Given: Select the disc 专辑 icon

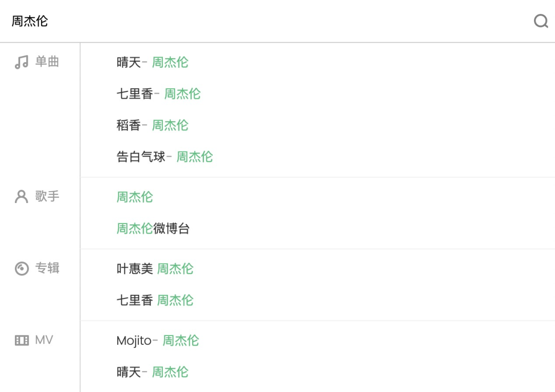Looking at the screenshot, I should point(22,269).
